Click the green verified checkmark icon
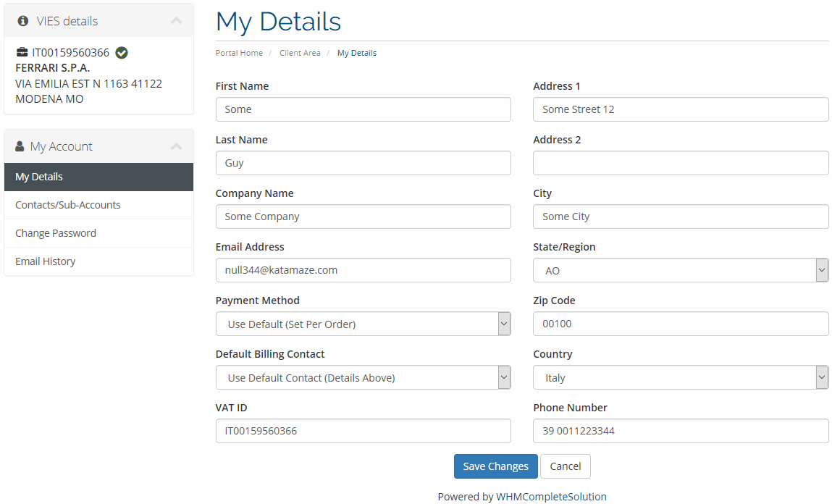This screenshot has width=832, height=504. 122,53
